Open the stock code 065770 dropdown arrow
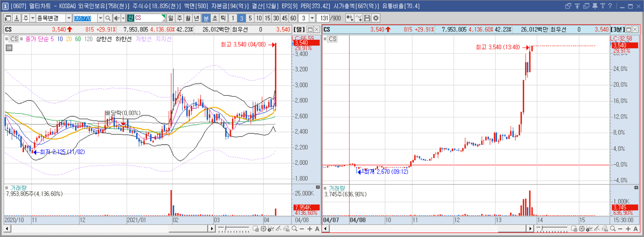 coord(100,18)
